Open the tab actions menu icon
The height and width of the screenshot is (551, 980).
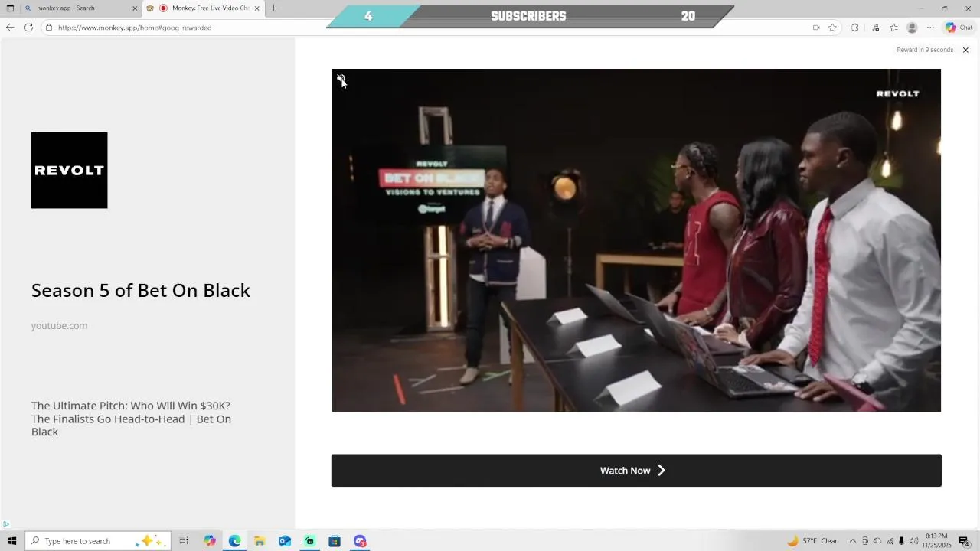pyautogui.click(x=10, y=8)
